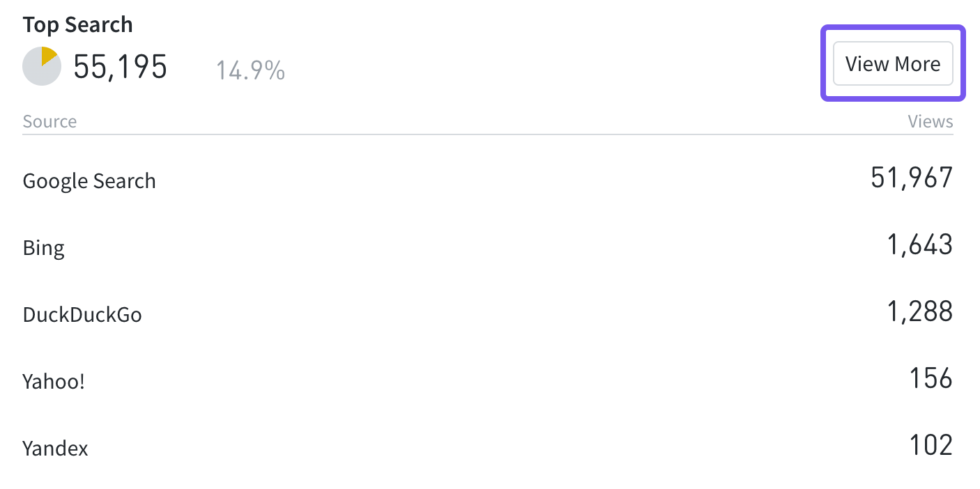Click Bing's 1,643 views value
980x489 pixels.
919,245
